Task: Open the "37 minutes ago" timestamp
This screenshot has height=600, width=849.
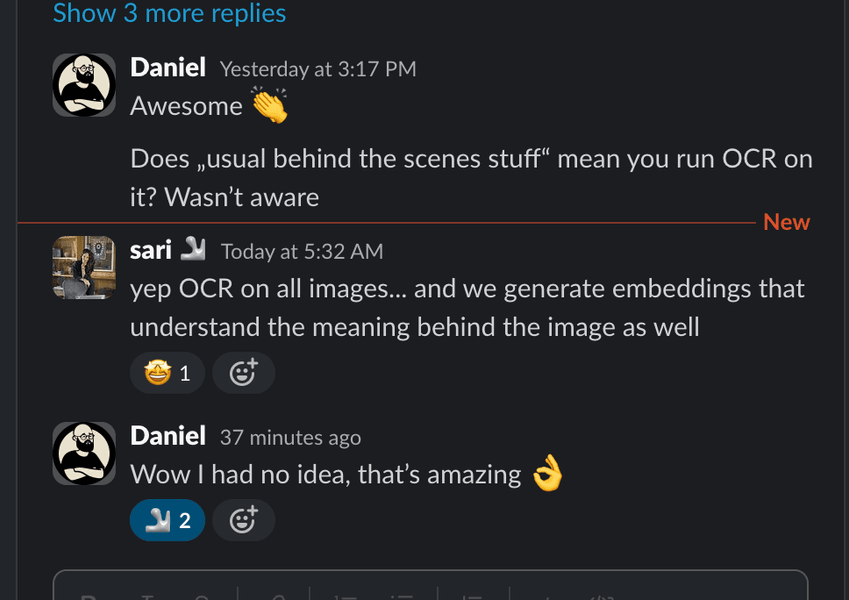Action: tap(290, 438)
